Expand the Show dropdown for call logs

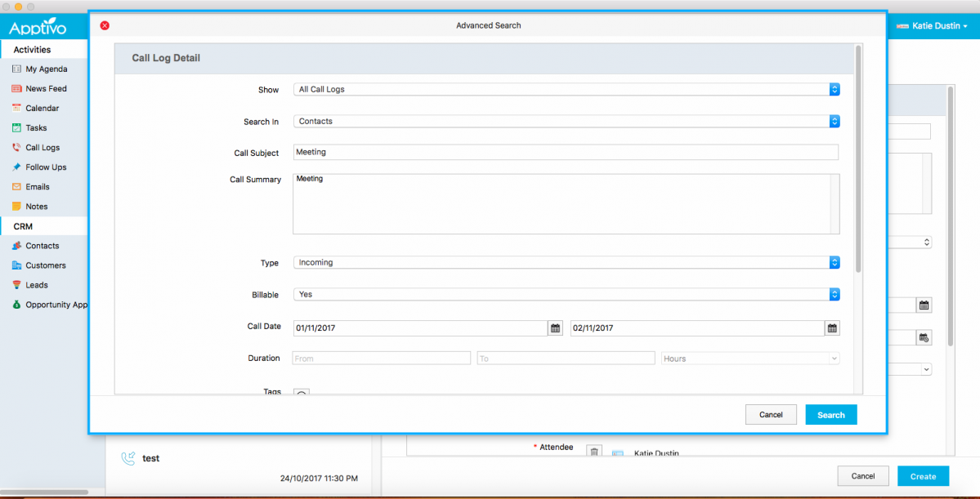coord(834,90)
